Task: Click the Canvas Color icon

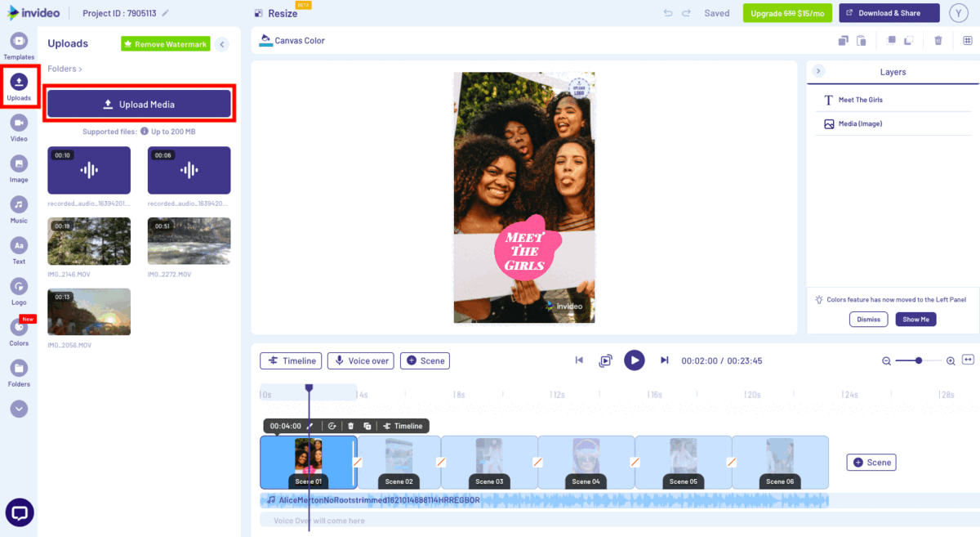Action: (268, 39)
